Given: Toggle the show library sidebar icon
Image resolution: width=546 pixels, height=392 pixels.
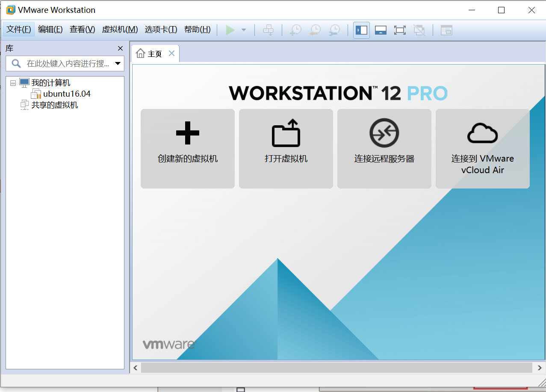Looking at the screenshot, I should 362,30.
